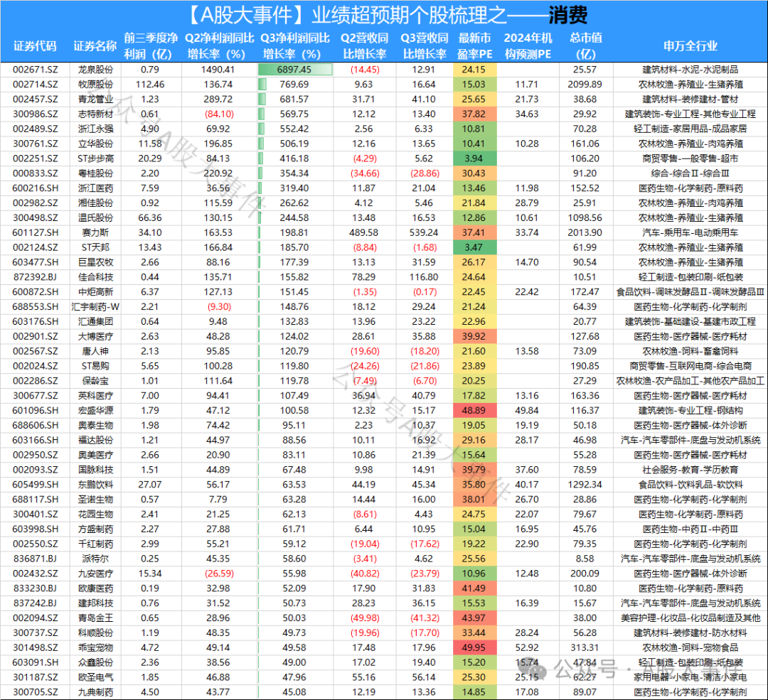The height and width of the screenshot is (700, 768).
Task: Select the 东鹏饮料 name cell
Action: pyautogui.click(x=95, y=484)
